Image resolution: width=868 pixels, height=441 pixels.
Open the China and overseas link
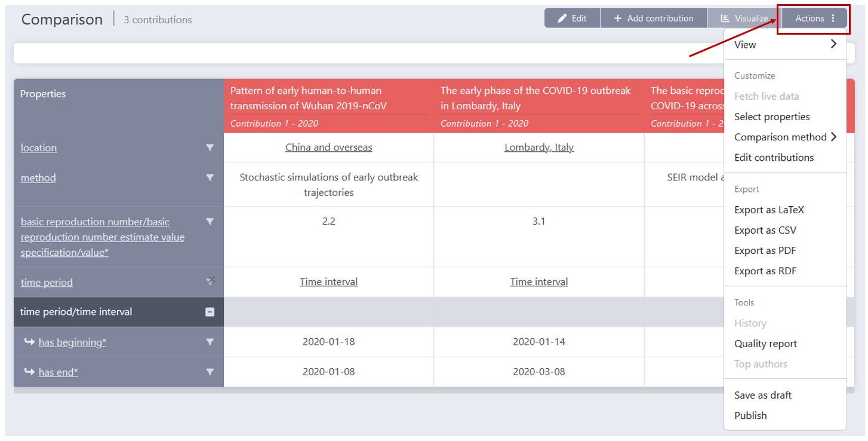328,148
